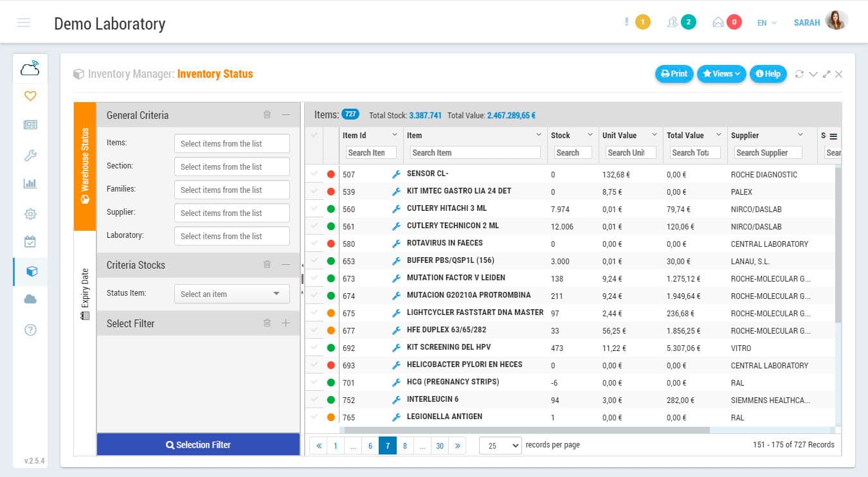Image resolution: width=868 pixels, height=477 pixels.
Task: Select row checkmark for item 507
Action: (x=314, y=174)
